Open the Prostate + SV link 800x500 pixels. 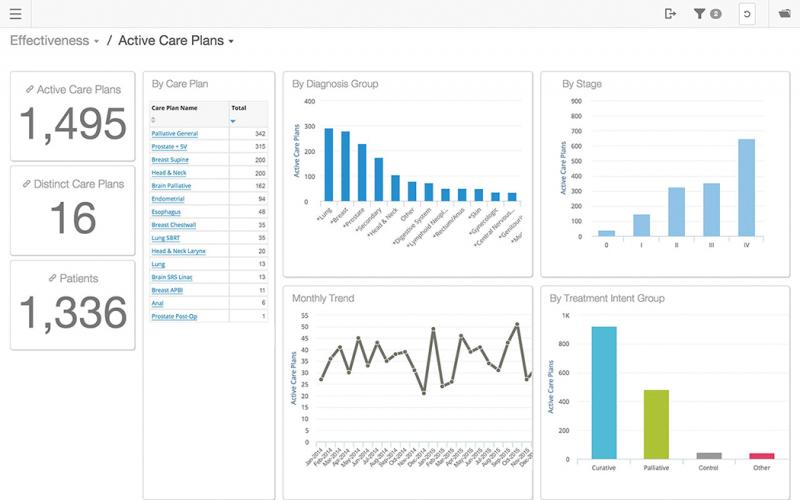click(169, 146)
